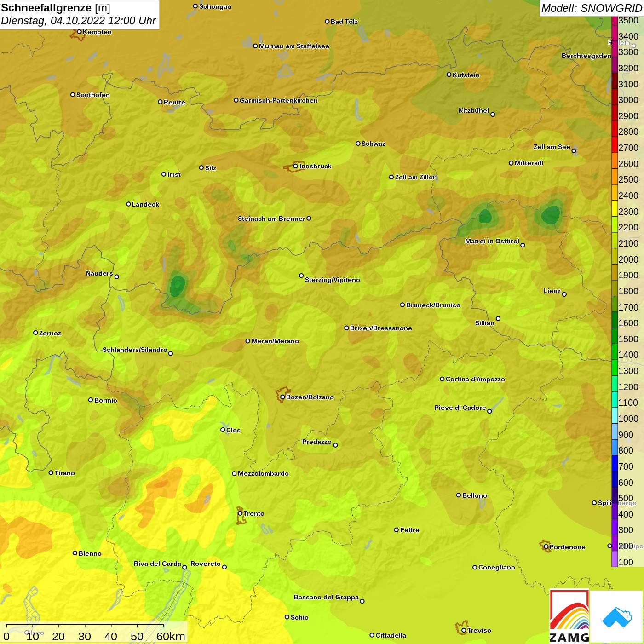Image resolution: width=644 pixels, height=644 pixels.
Task: Click the Schlanders/Silandro label
Action: tap(135, 350)
